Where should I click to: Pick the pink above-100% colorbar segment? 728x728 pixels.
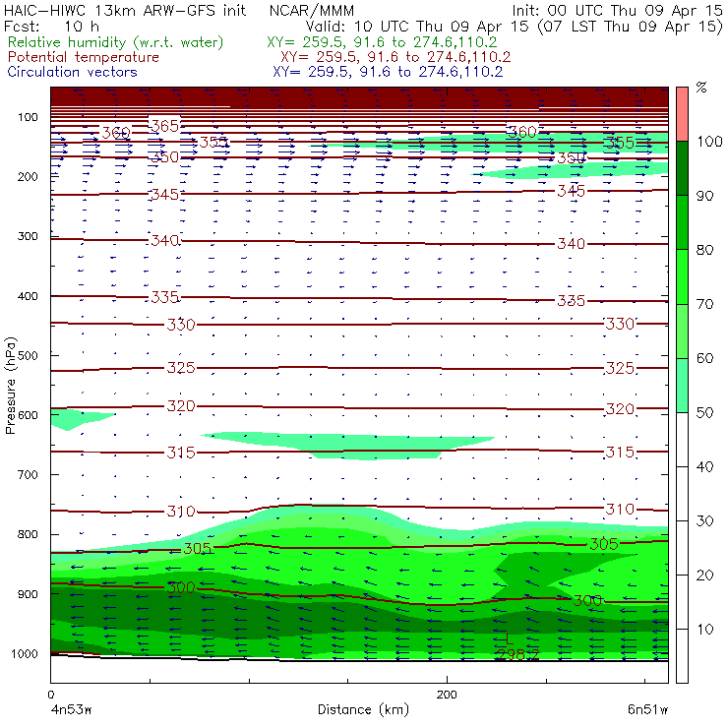click(x=682, y=114)
